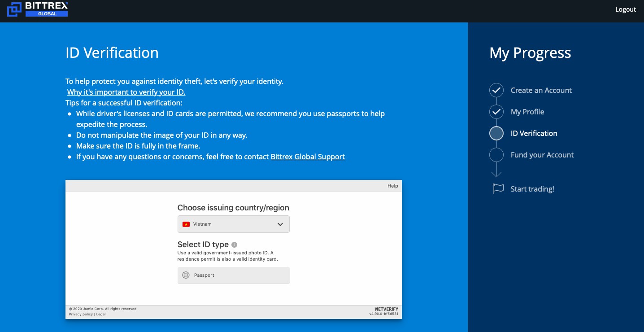
Task: Click the Bittrex Global logo
Action: coord(38,9)
